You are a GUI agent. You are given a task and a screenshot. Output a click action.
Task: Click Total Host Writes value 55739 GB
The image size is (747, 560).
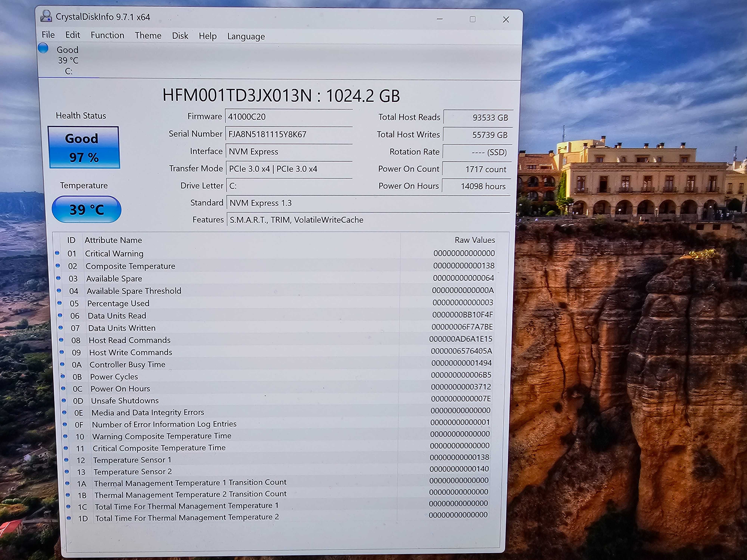tap(478, 135)
